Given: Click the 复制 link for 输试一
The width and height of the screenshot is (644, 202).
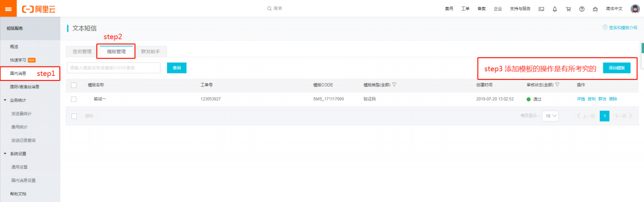Looking at the screenshot, I should (x=592, y=99).
